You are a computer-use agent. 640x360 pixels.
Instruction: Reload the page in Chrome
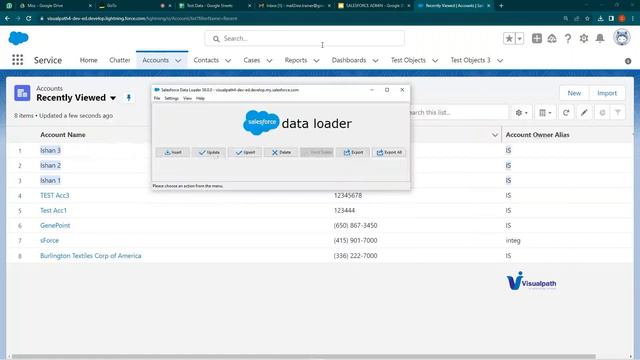point(29,18)
